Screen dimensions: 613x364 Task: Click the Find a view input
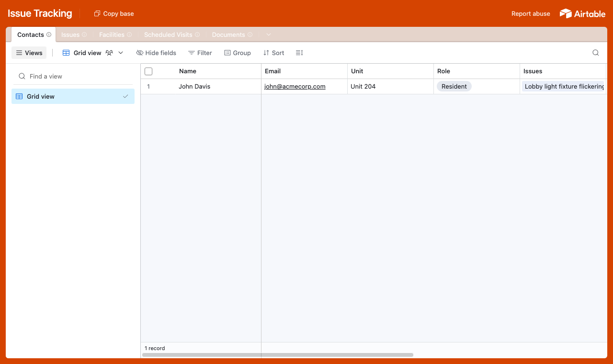73,76
